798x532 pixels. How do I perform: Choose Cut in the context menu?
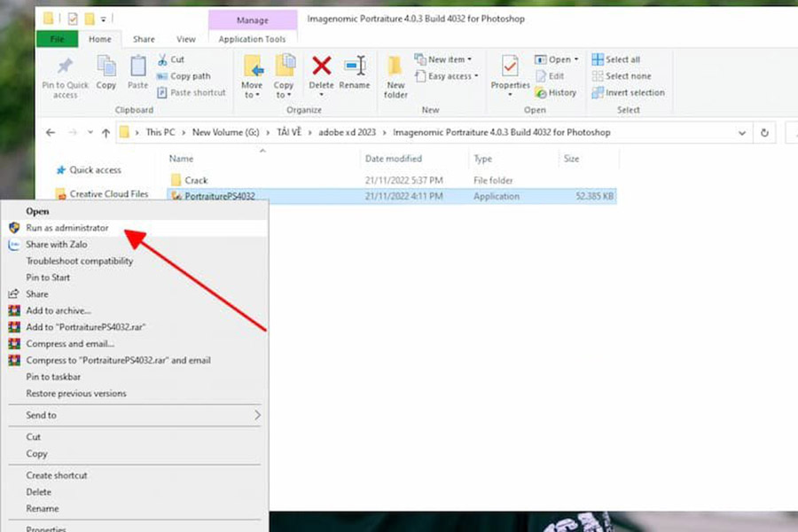135,437
